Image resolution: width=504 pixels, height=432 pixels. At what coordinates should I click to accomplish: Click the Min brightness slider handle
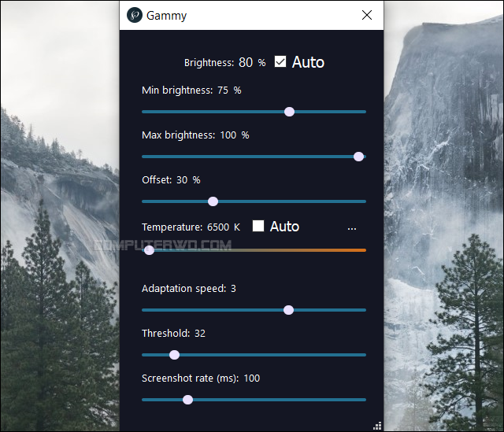(289, 112)
